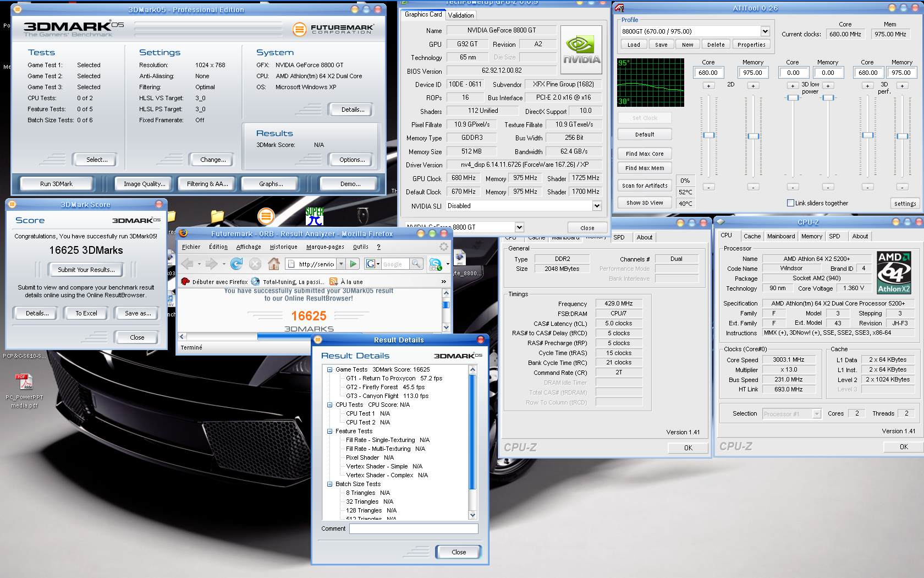Open the NVIDIA SLI dropdown in GPU-Z
This screenshot has height=578, width=924.
597,206
